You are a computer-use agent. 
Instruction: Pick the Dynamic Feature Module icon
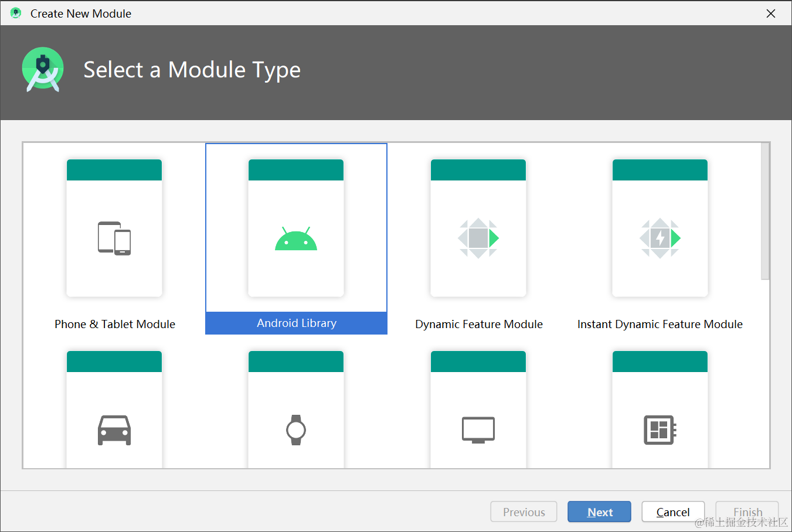pos(478,238)
